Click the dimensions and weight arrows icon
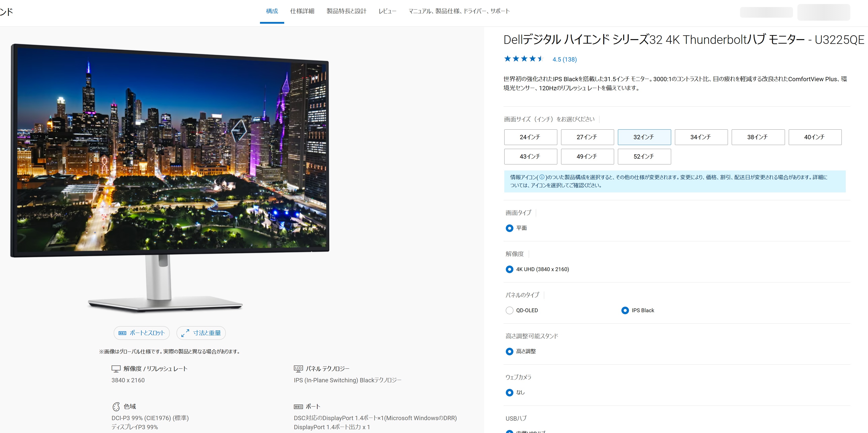 click(185, 333)
